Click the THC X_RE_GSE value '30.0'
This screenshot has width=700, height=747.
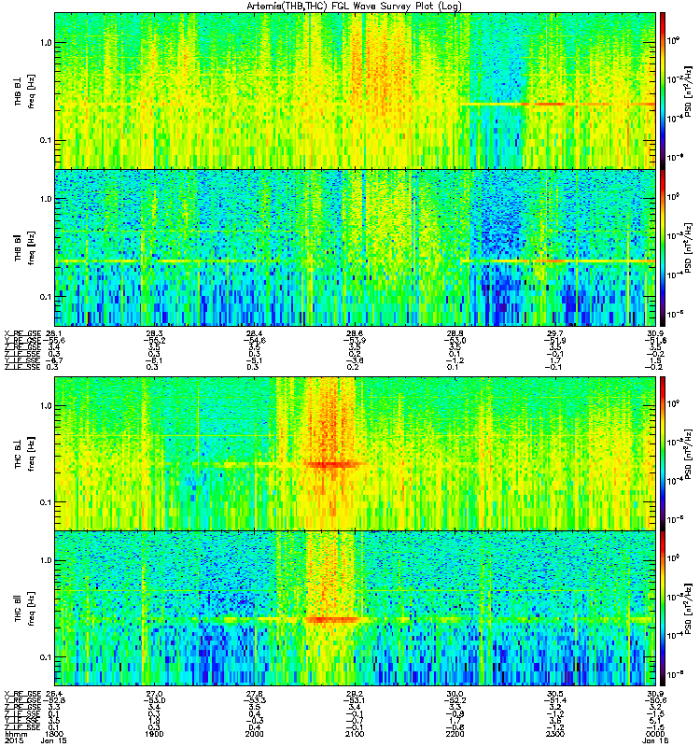pos(455,693)
